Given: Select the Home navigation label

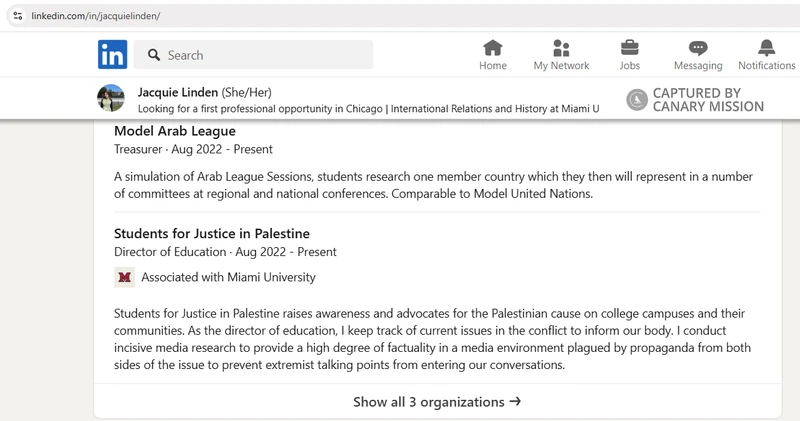Looking at the screenshot, I should pyautogui.click(x=492, y=65).
